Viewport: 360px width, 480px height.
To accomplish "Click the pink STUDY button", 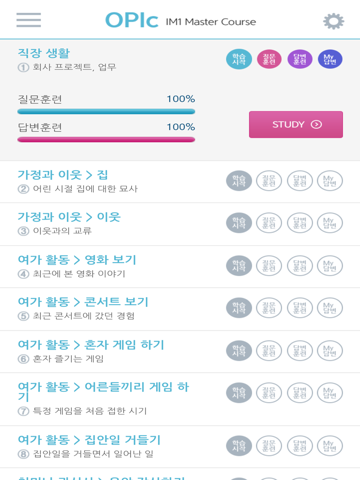I will tap(296, 124).
